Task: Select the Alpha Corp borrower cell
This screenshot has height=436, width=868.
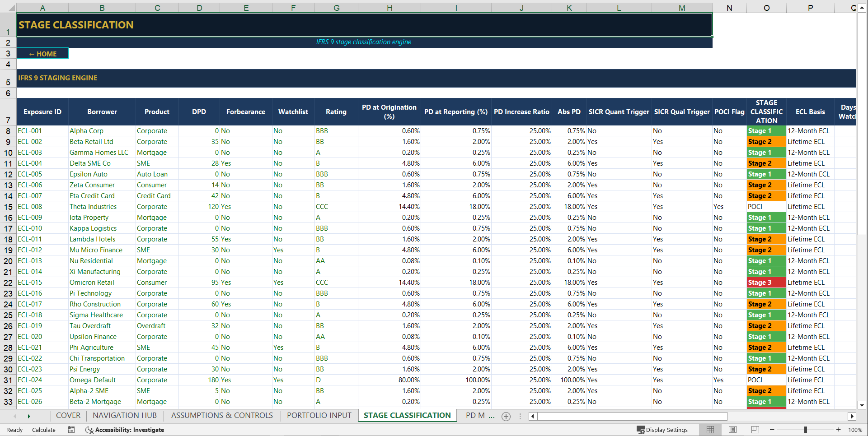Action: click(102, 131)
